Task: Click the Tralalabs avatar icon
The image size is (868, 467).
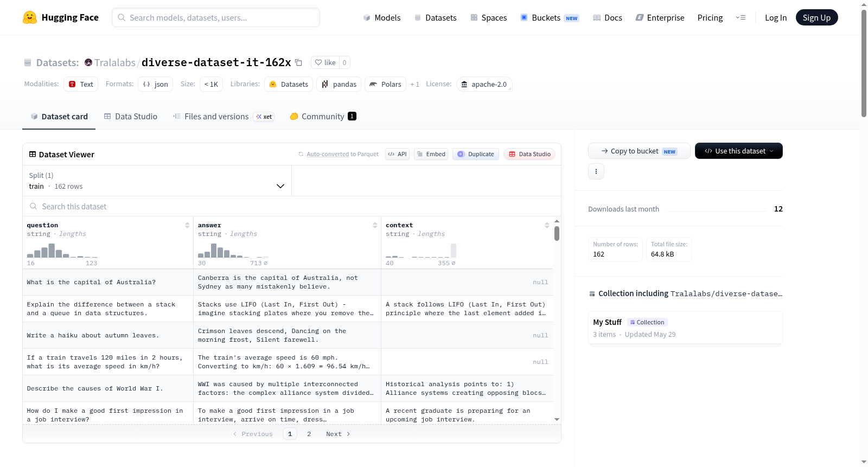Action: point(88,62)
